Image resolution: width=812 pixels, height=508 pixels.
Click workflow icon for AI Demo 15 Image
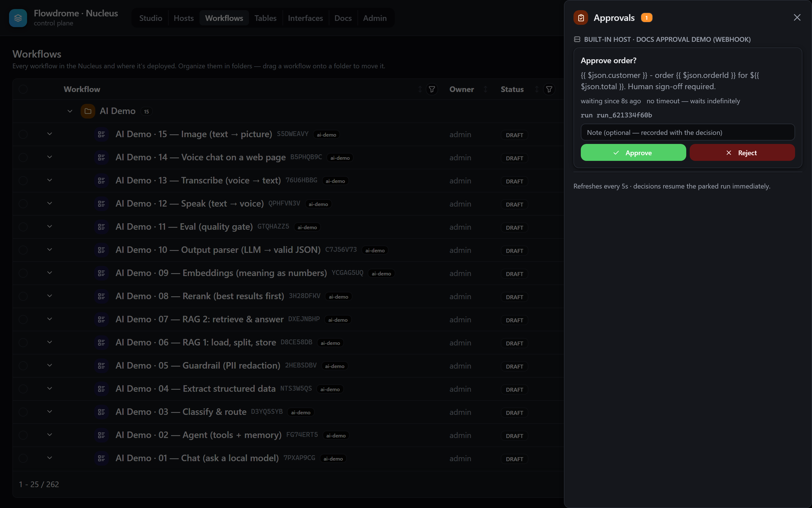point(101,134)
